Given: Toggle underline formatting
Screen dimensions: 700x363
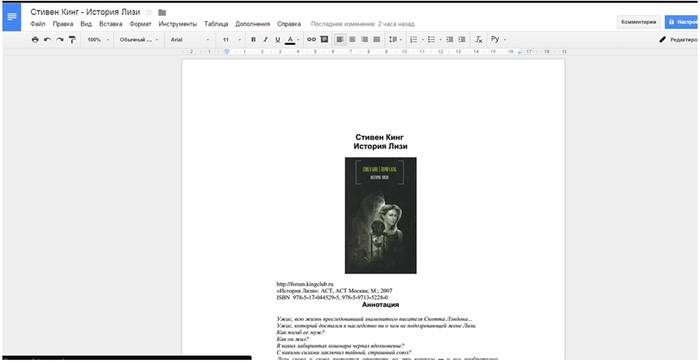Looking at the screenshot, I should [277, 40].
